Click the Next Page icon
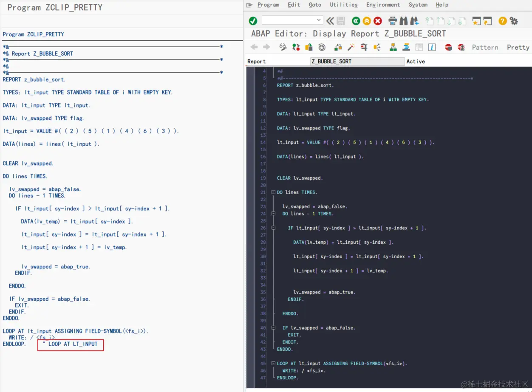 (x=451, y=21)
